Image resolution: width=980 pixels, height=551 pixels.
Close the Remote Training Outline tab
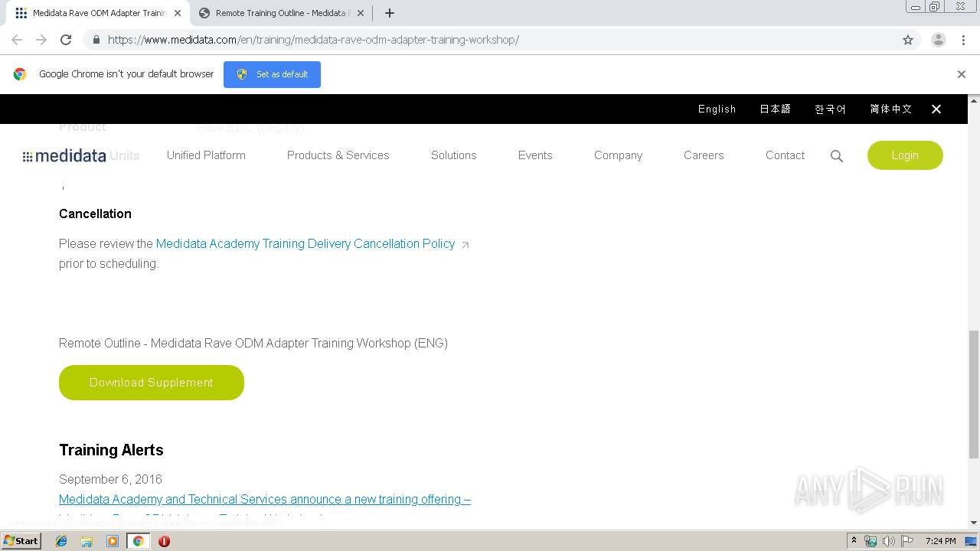(361, 13)
